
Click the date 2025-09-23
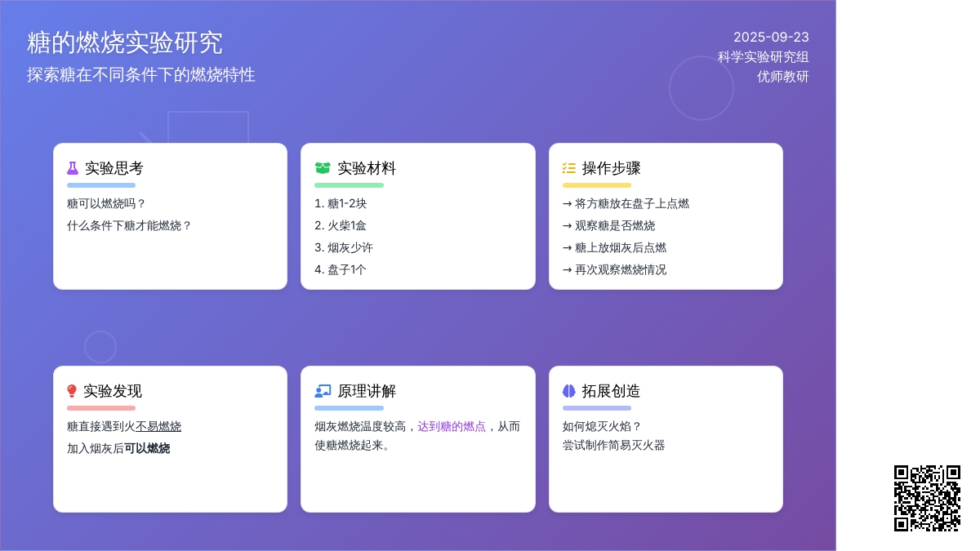[771, 38]
